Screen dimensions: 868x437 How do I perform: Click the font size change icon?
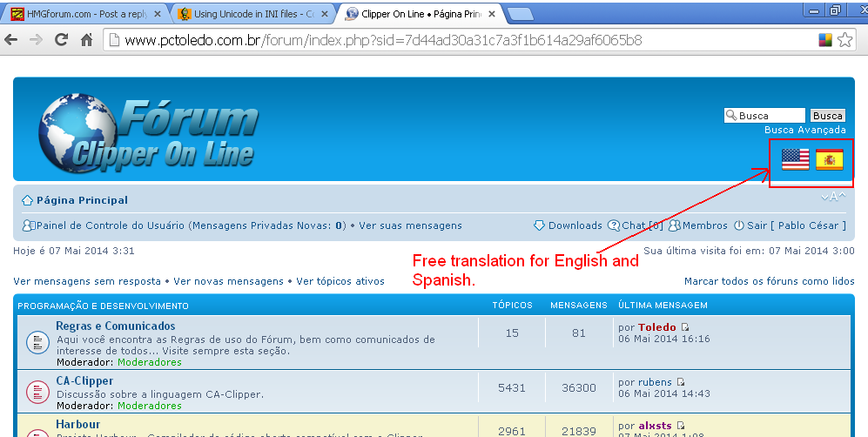(833, 197)
